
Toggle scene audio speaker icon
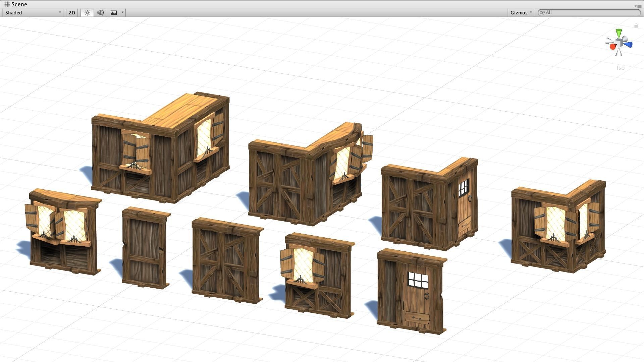tap(100, 13)
